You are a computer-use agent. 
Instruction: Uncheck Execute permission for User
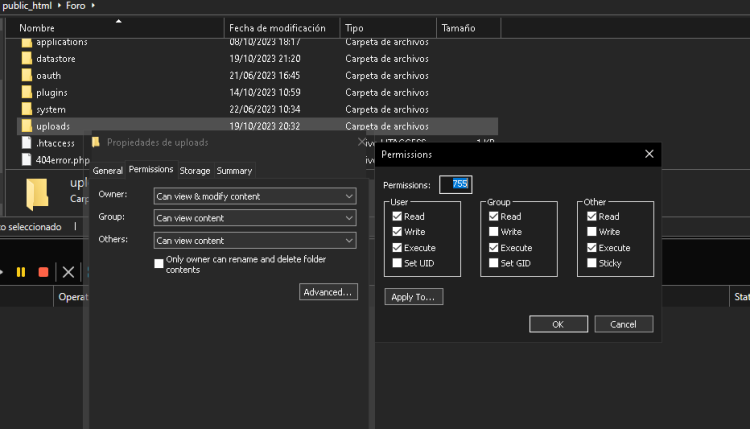[x=397, y=247]
